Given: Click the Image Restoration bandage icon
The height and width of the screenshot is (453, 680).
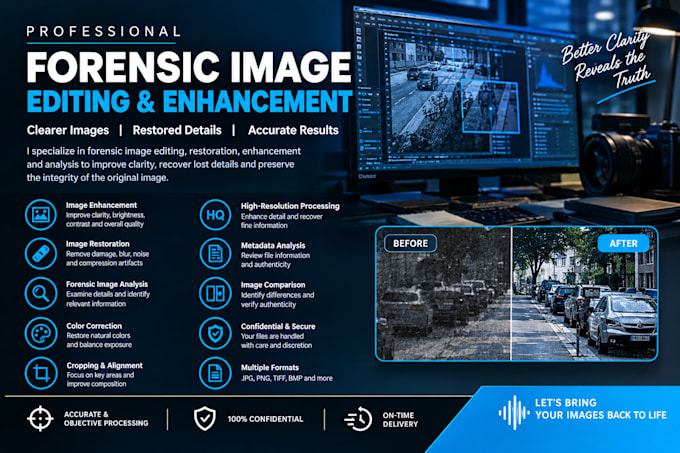Looking at the screenshot, I should (x=41, y=254).
